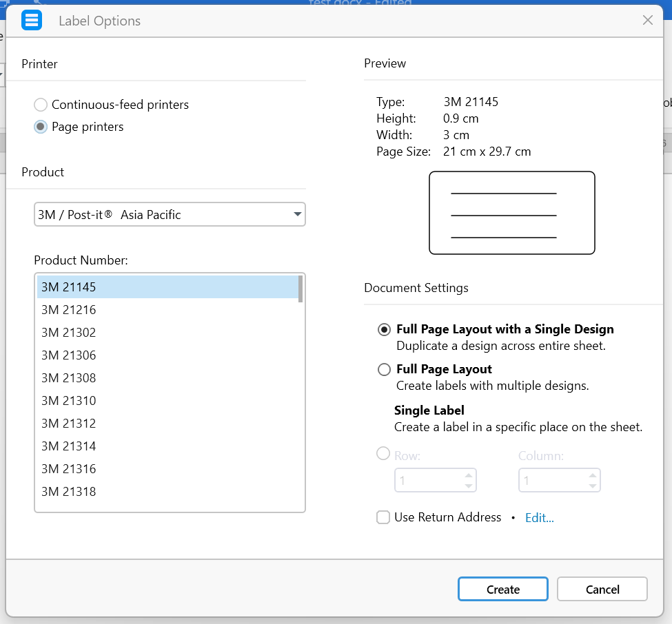Click the Cancel button
The height and width of the screenshot is (624, 672).
602,589
